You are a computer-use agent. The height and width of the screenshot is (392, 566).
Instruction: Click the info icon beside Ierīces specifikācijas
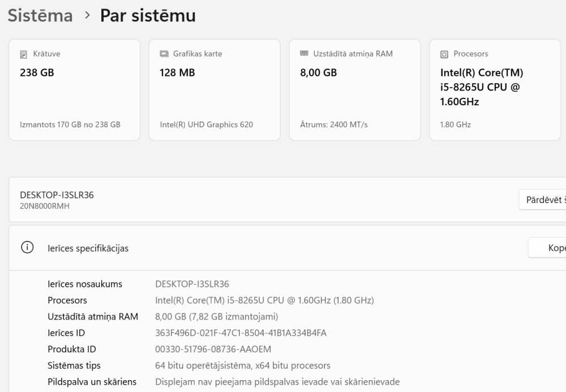point(26,248)
